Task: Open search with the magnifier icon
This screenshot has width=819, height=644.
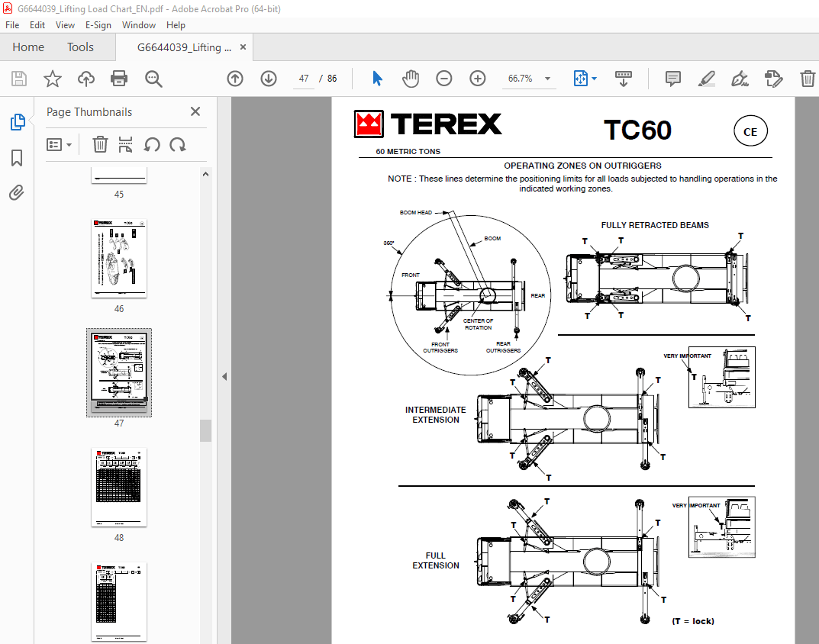Action: (x=153, y=79)
